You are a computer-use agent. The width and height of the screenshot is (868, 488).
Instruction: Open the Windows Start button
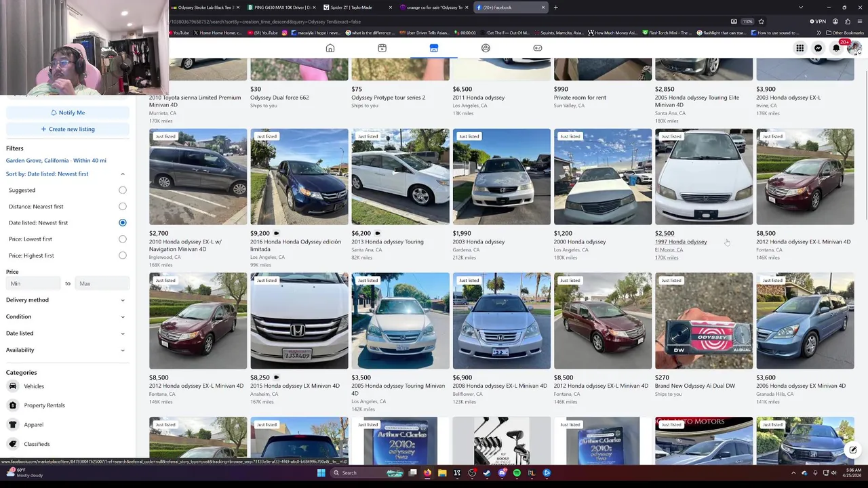(321, 473)
